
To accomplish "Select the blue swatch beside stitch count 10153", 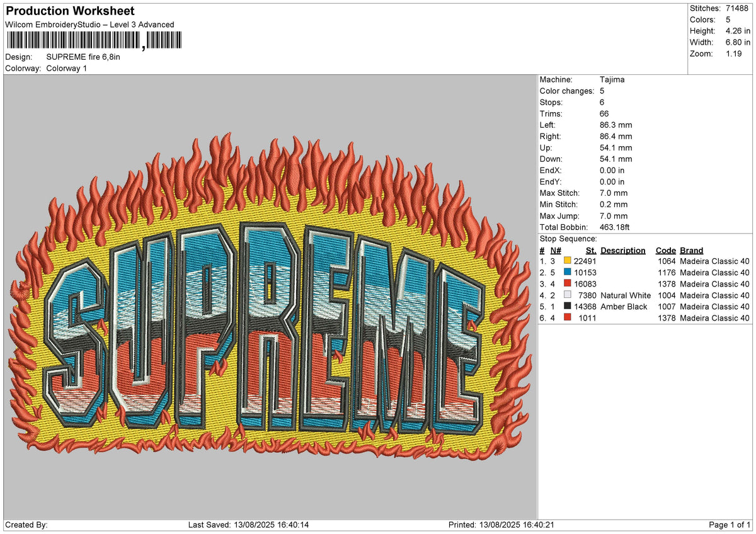I will coord(567,273).
